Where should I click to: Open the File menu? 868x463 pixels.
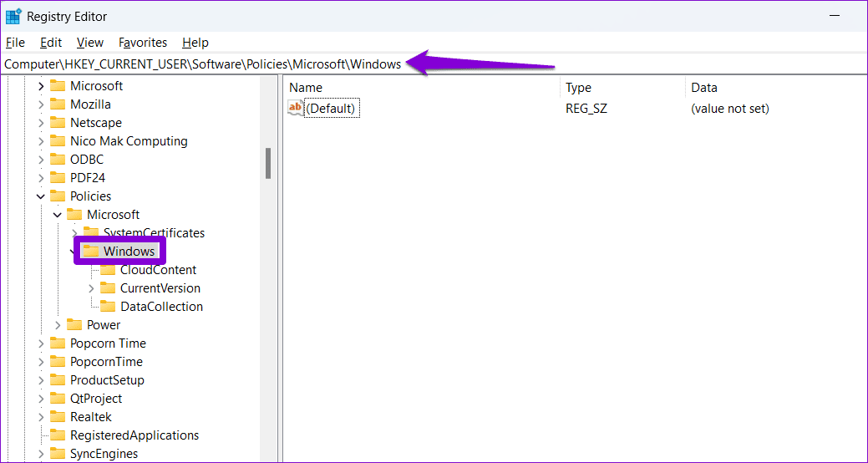pyautogui.click(x=15, y=43)
